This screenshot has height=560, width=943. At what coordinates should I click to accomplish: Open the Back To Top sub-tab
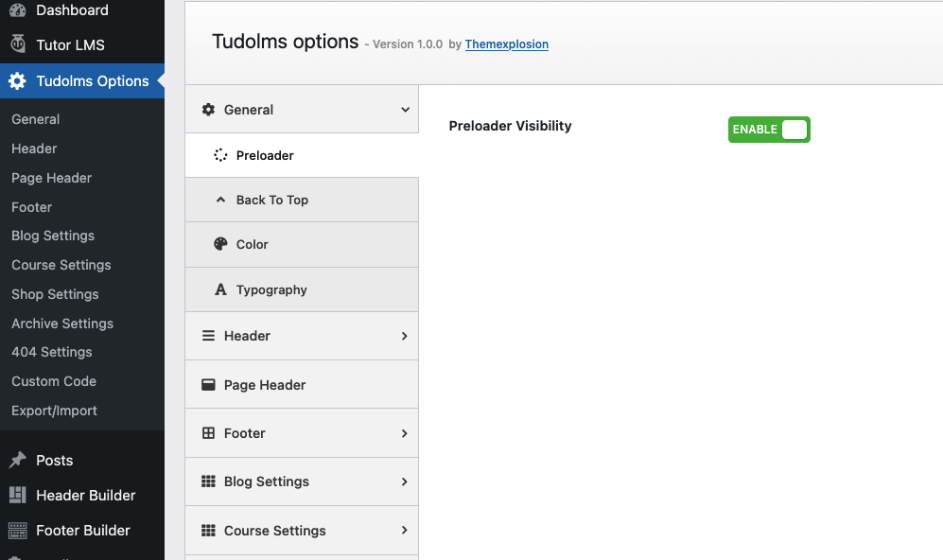(272, 200)
